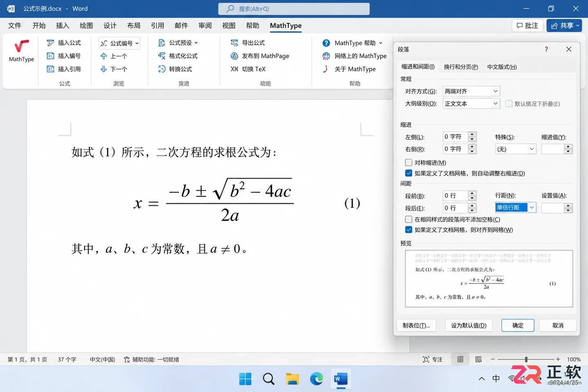Open File Explorer from the taskbar
The width and height of the screenshot is (588, 392).
point(292,379)
